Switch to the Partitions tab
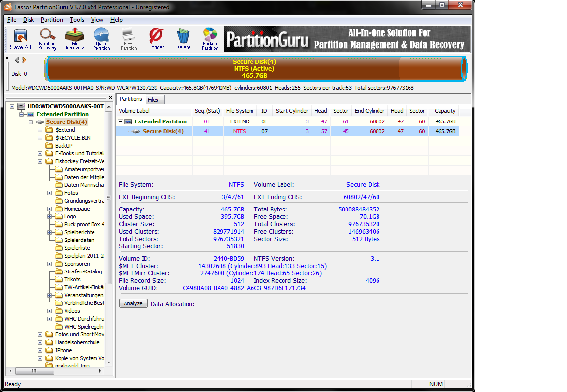 click(130, 99)
